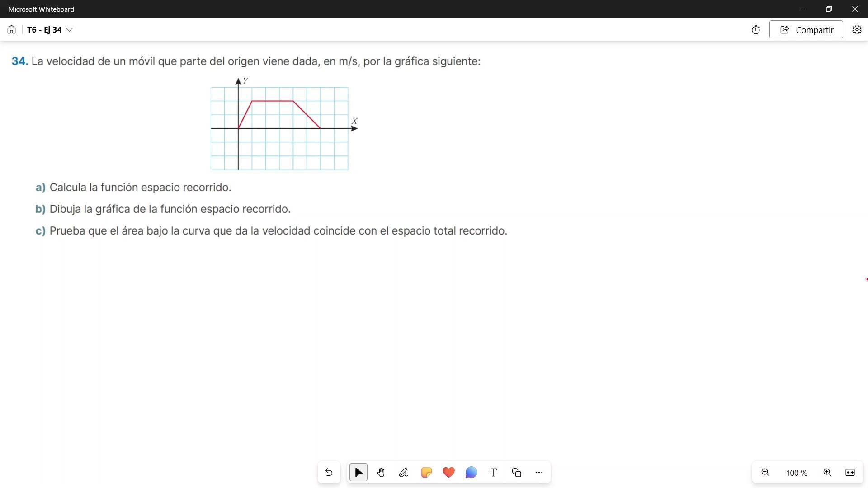Expand the T6 - Ej 34 board dropdown
This screenshot has height=488, width=868.
[x=69, y=30]
